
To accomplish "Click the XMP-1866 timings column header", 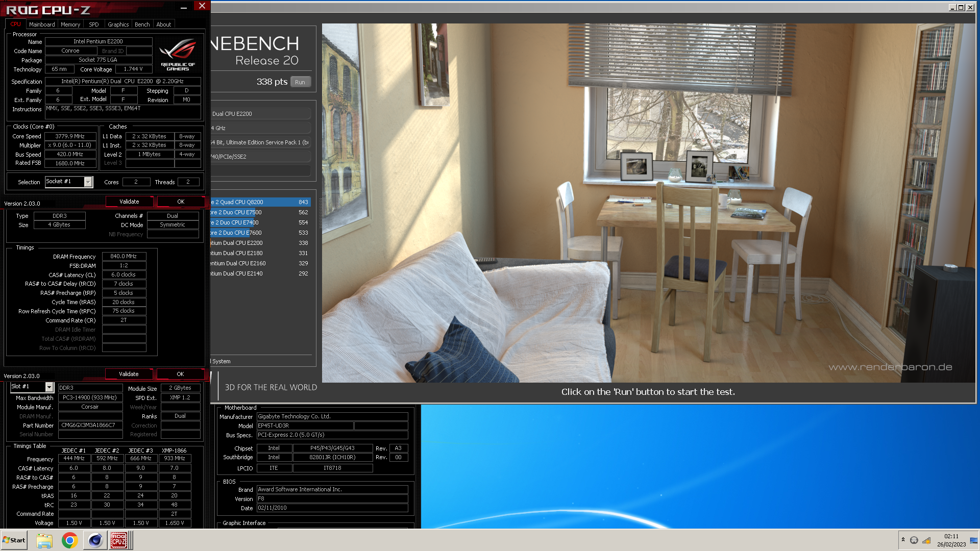I will point(174,450).
